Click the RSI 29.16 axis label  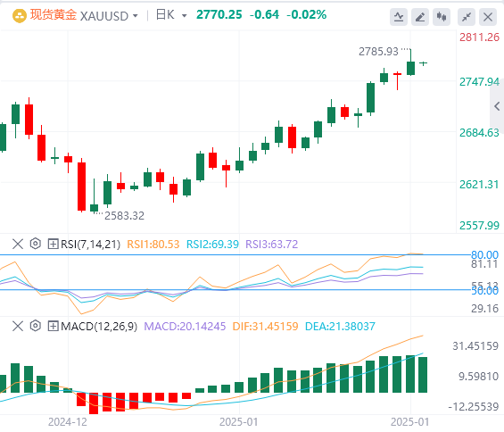pyautogui.click(x=484, y=309)
